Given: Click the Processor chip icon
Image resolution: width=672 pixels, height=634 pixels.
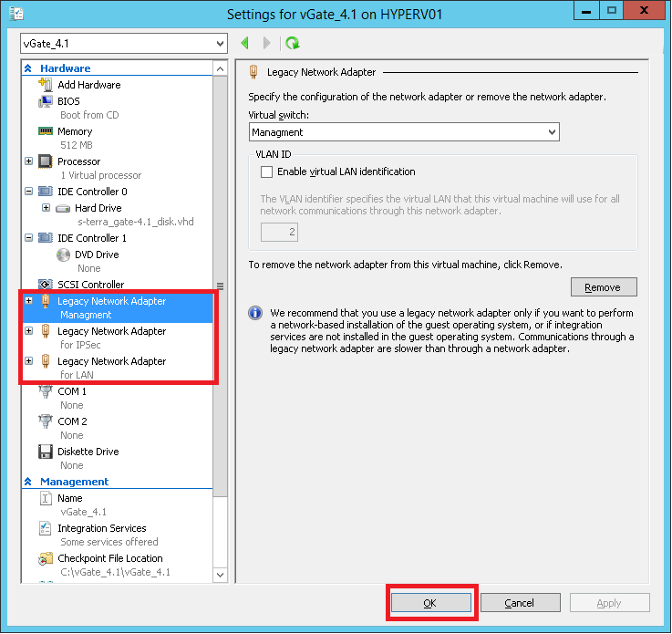Looking at the screenshot, I should 46,161.
